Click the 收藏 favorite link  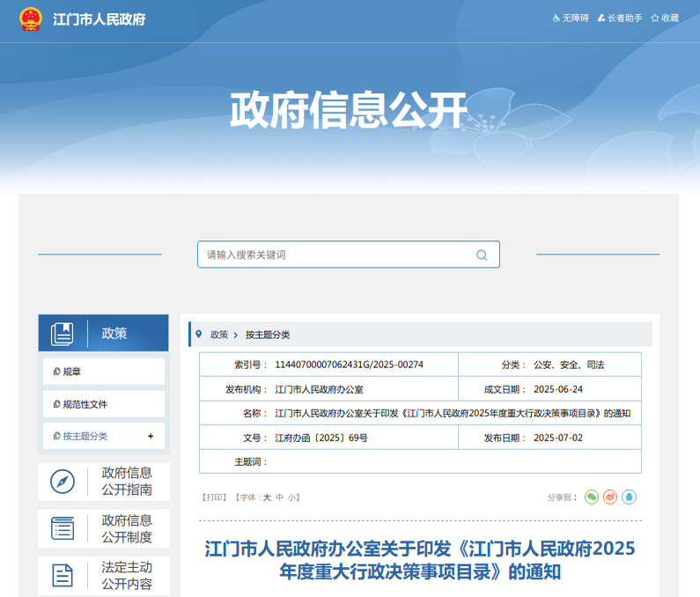[669, 18]
